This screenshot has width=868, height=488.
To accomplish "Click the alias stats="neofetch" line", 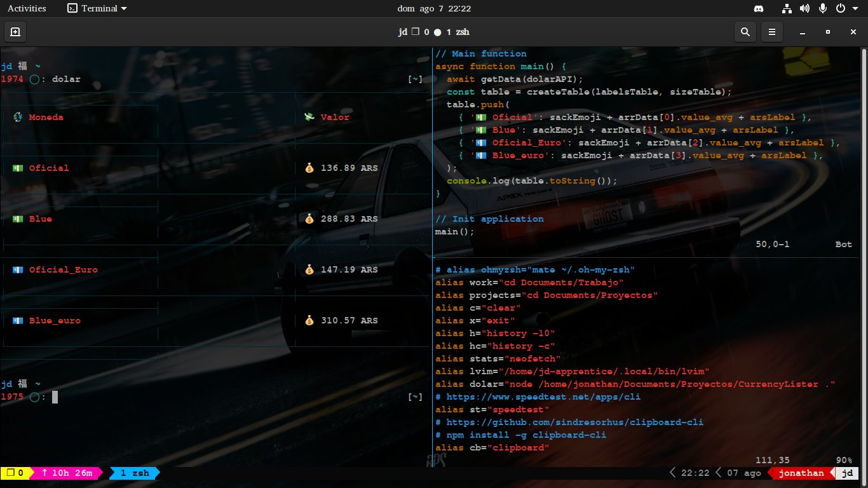I will [x=498, y=359].
